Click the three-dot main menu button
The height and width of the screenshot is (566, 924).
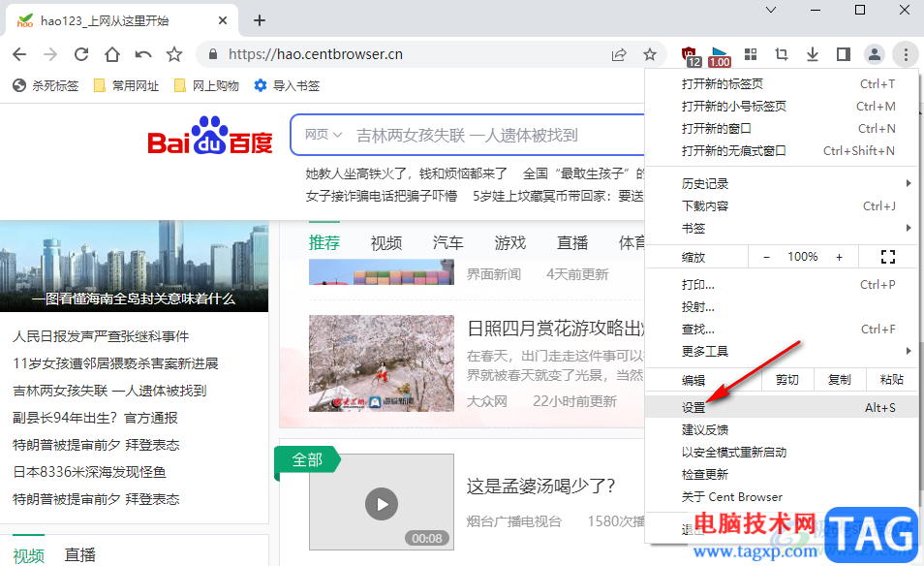pyautogui.click(x=906, y=54)
